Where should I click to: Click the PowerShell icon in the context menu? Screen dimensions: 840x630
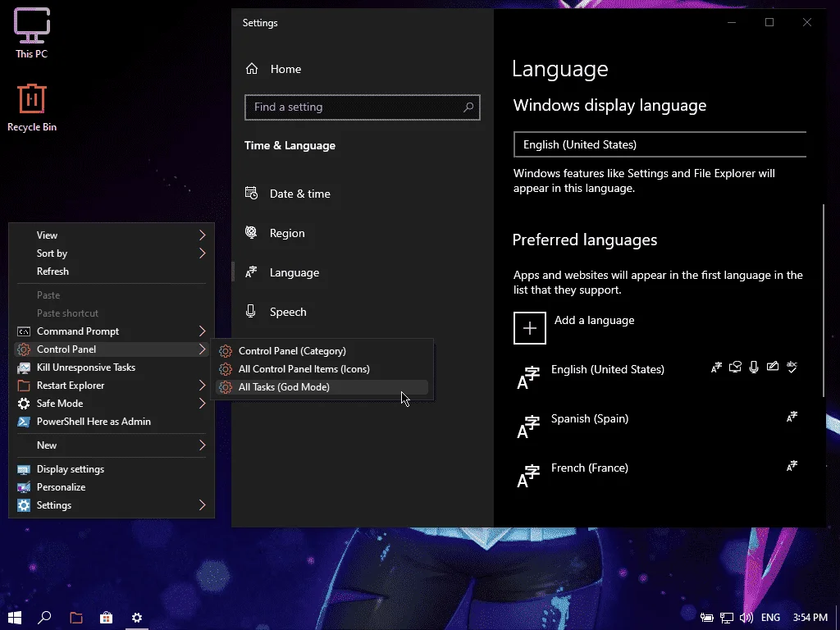(x=24, y=422)
